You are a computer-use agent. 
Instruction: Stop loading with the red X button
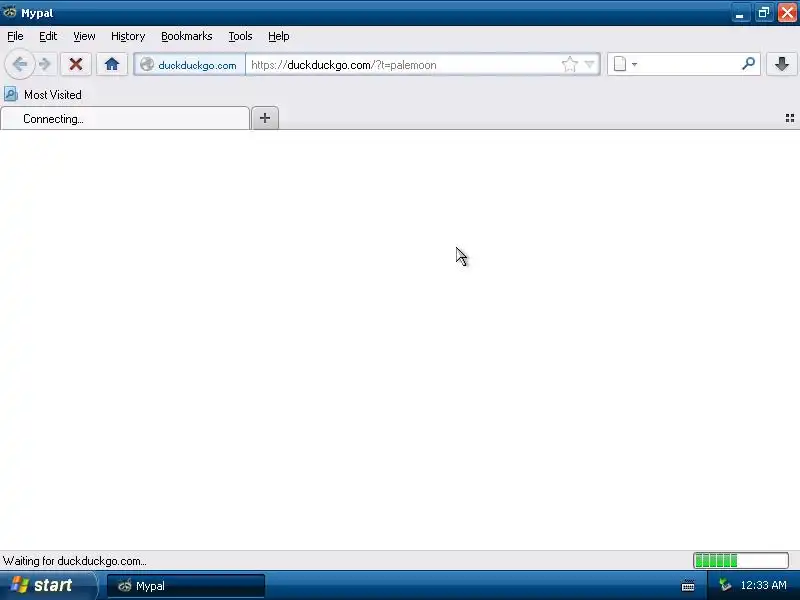76,64
